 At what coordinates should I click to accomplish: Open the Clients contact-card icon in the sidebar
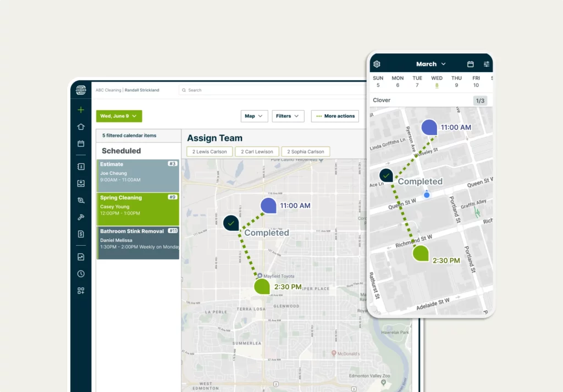point(81,167)
